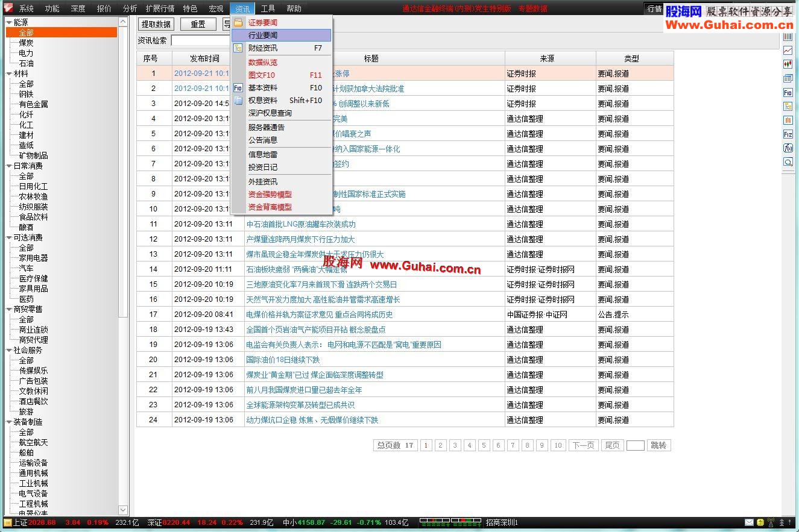
Task: Collapse the 社会服务 tree category
Action: pyautogui.click(x=9, y=350)
